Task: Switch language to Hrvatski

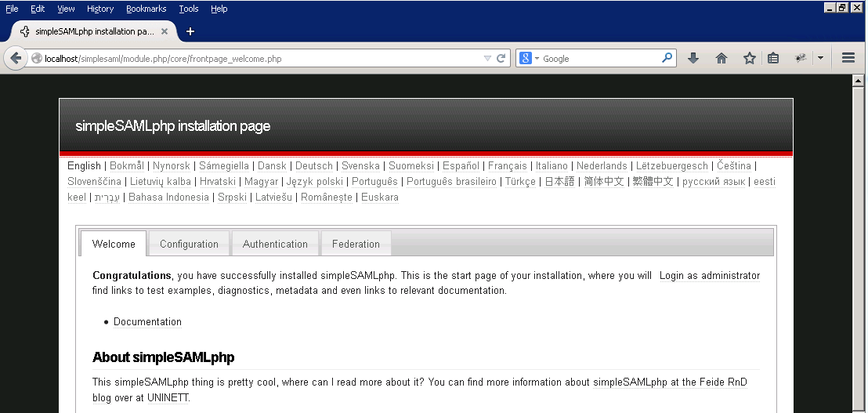Action: pyautogui.click(x=218, y=181)
